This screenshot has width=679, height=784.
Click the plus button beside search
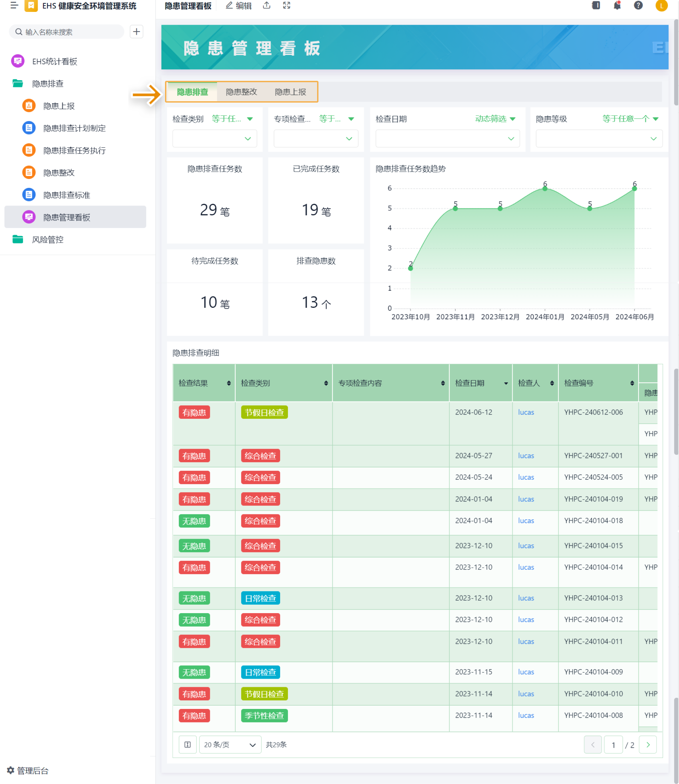click(x=136, y=32)
